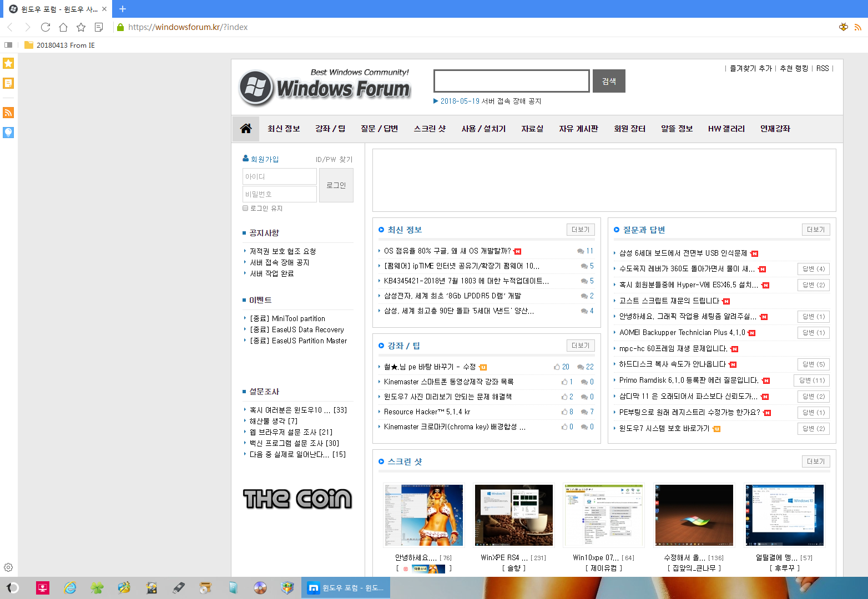868x599 pixels.
Task: Open the 수정해서 올 screenshot thumbnail
Action: [694, 515]
